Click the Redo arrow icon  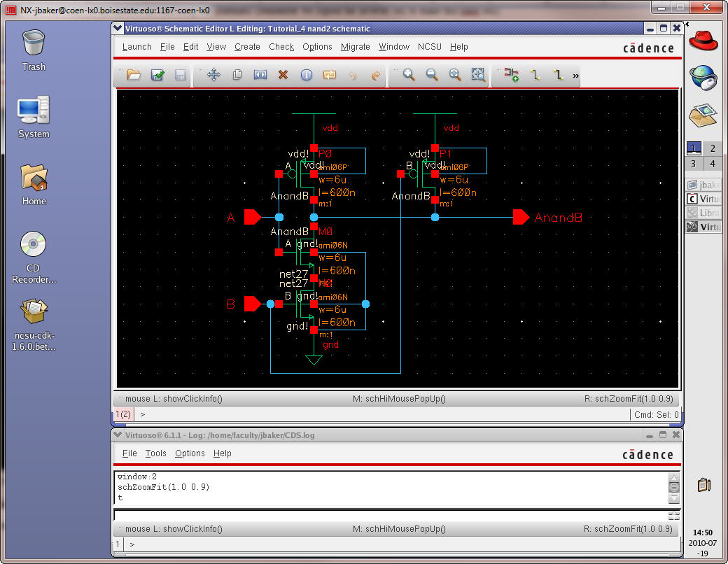[375, 75]
